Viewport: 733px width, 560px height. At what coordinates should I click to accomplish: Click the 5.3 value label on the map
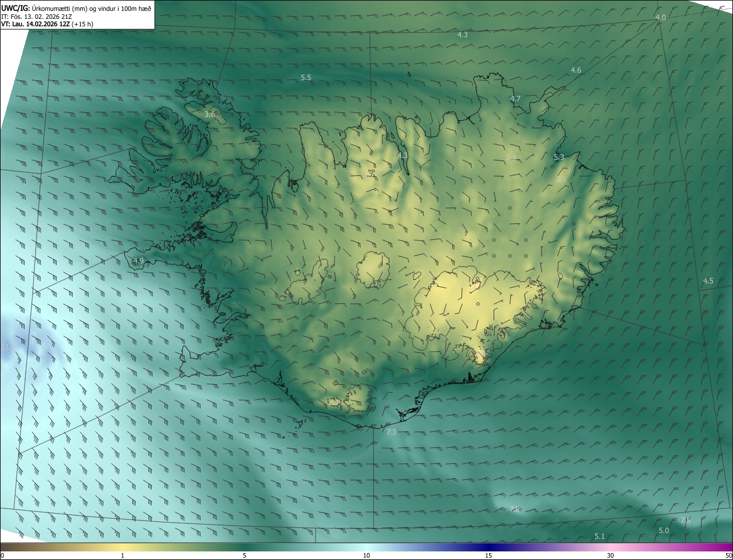point(559,157)
